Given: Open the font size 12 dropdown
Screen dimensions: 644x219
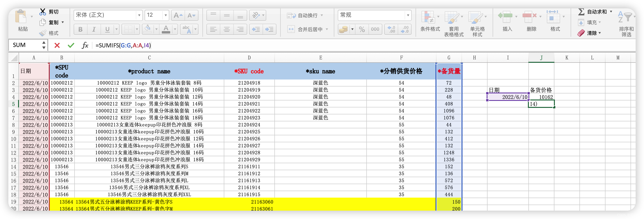Looking at the screenshot, I should pyautogui.click(x=166, y=15).
